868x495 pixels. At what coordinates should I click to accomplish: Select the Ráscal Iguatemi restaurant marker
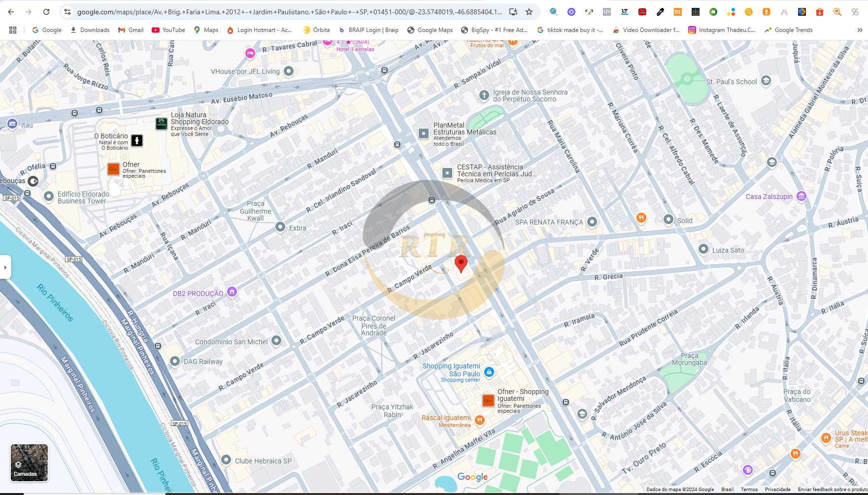[x=480, y=420]
